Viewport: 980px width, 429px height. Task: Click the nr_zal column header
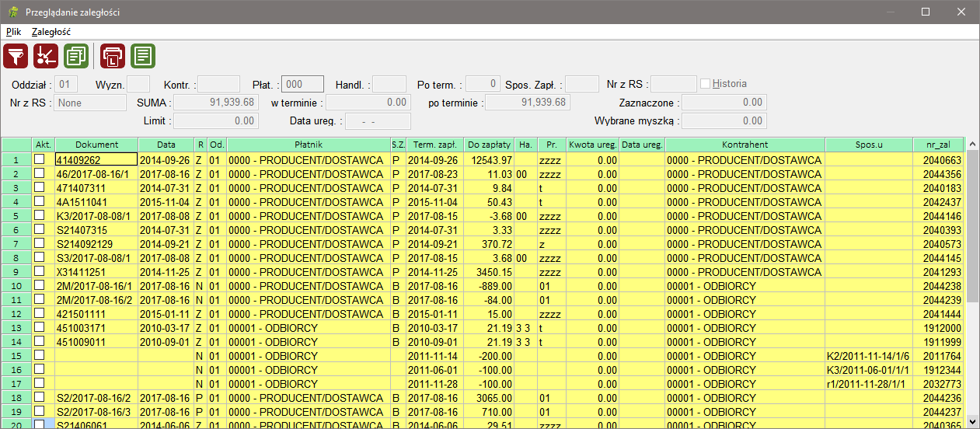tap(939, 145)
